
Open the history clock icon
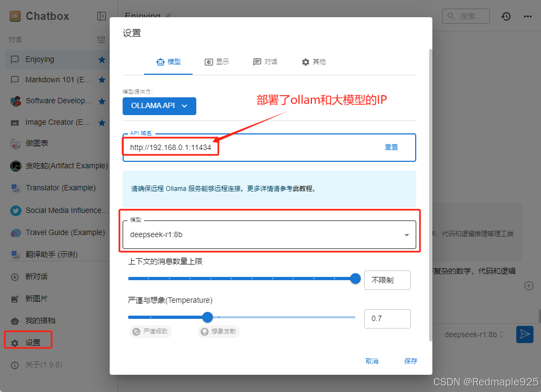506,16
